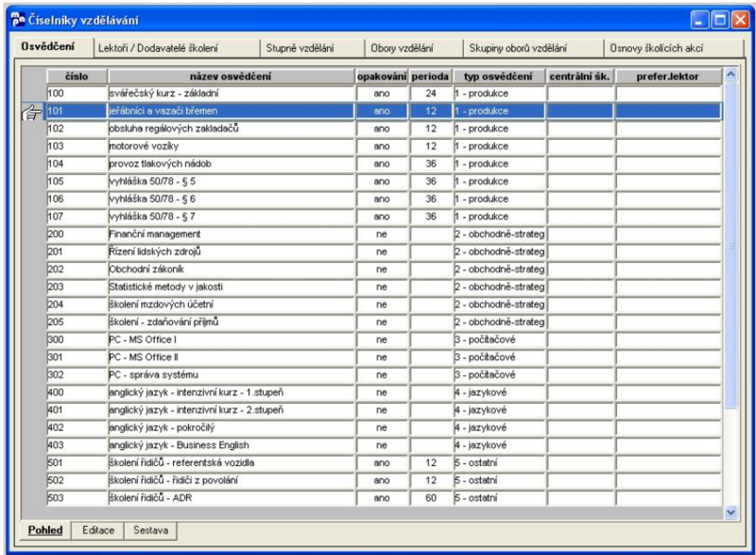Image resolution: width=756 pixels, height=555 pixels.
Task: Click the centrální šk. column header
Action: pyautogui.click(x=579, y=77)
